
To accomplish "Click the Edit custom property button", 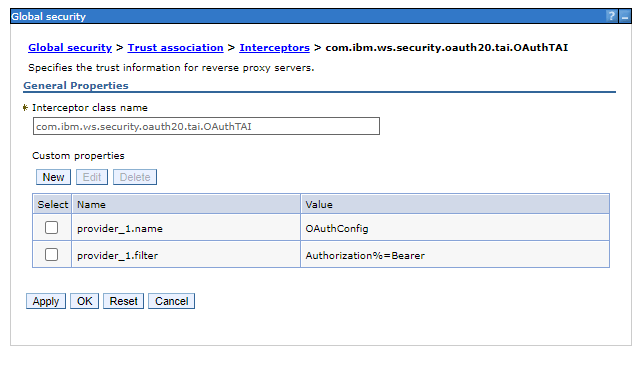I will coord(92,177).
